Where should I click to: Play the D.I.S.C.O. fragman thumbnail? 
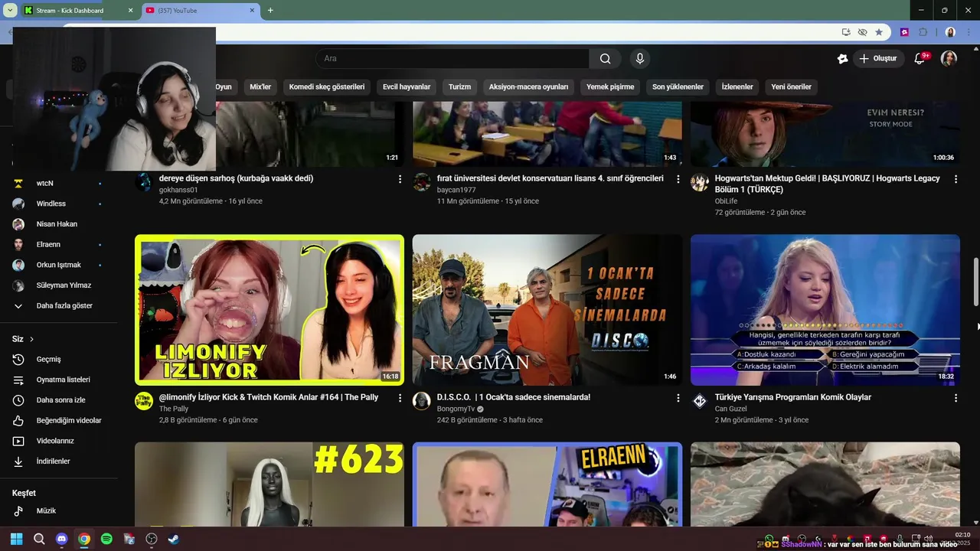click(x=547, y=310)
